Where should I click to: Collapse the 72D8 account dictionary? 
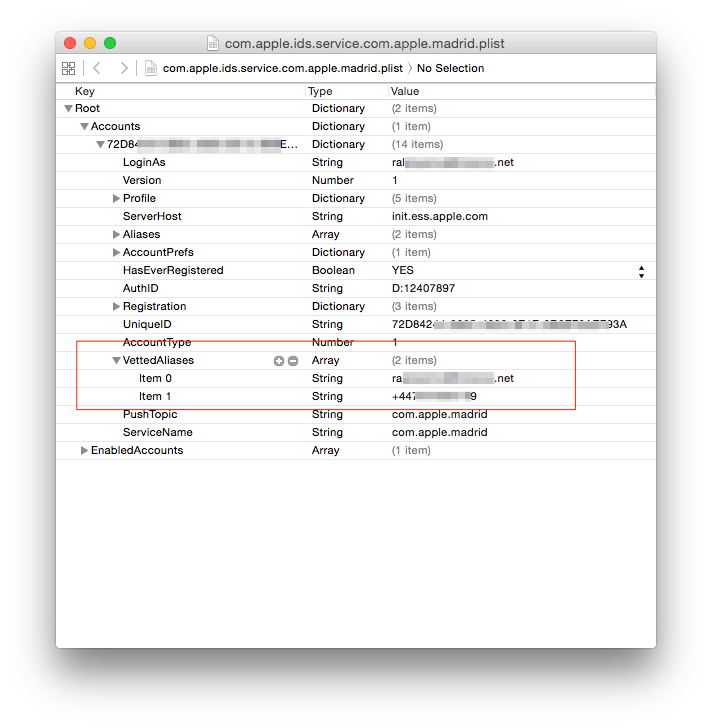tap(100, 144)
